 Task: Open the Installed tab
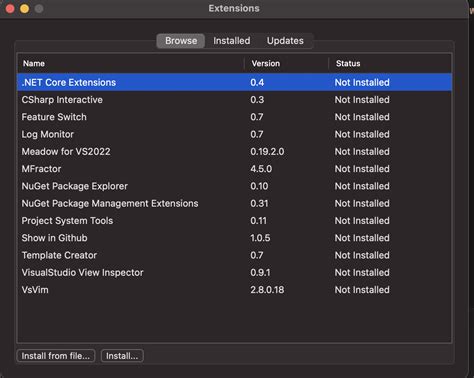[x=232, y=41]
